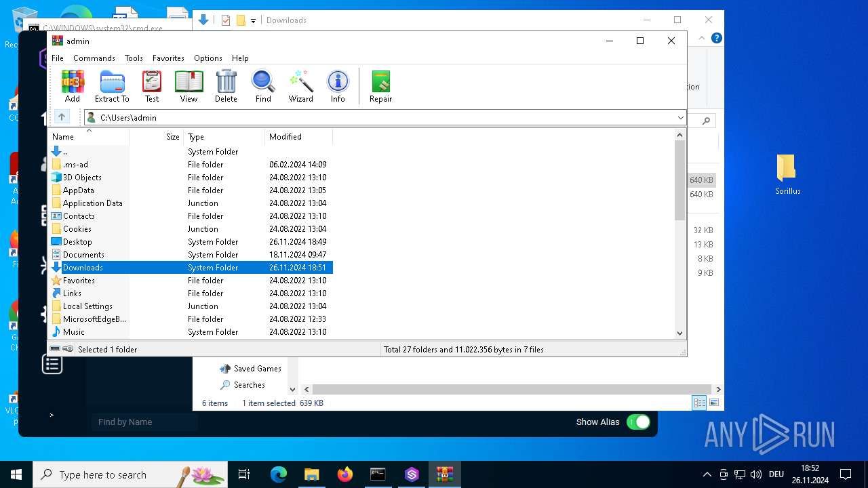Open the View file tool
The height and width of the screenshot is (488, 868).
(189, 86)
